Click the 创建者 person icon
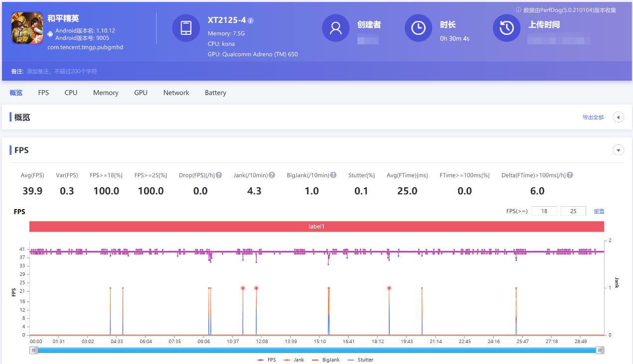The image size is (633, 364). click(335, 28)
